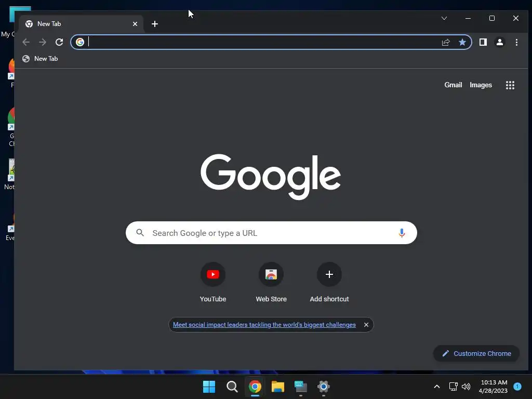This screenshot has width=532, height=399.
Task: Open the Google apps grid
Action: click(510, 85)
